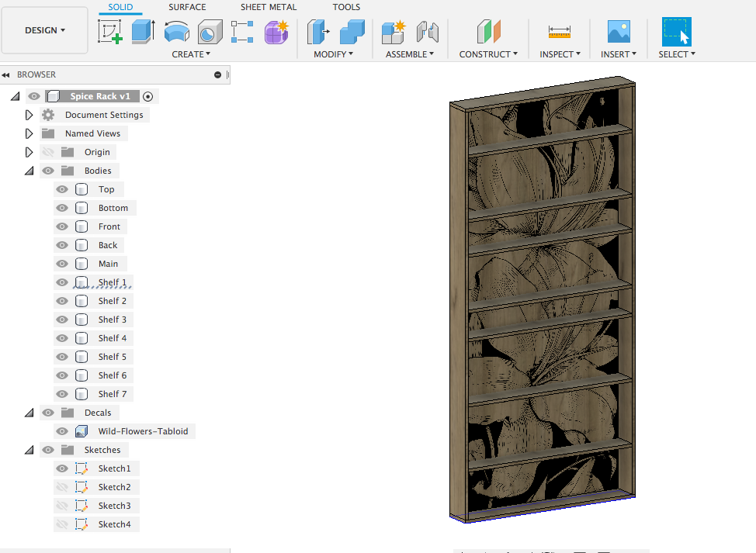Click the BROWSER panel header label
Screen dimensions: 756x553
click(36, 74)
